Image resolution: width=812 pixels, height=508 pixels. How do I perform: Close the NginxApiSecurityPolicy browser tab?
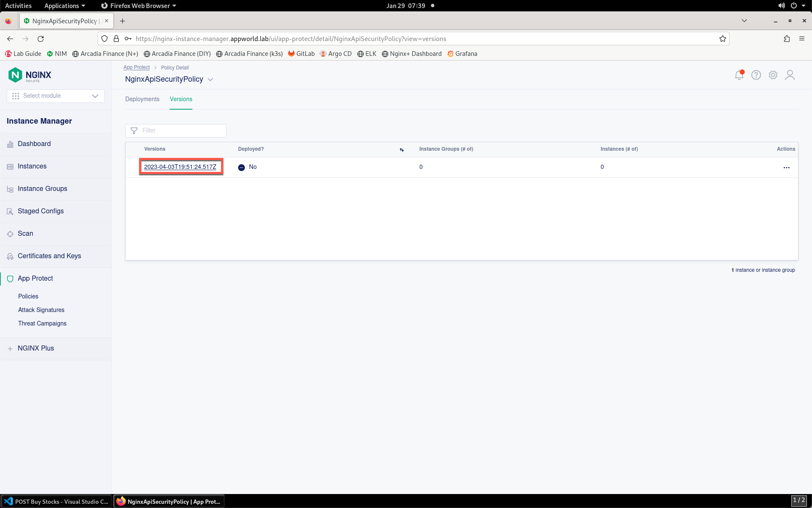pos(107,21)
